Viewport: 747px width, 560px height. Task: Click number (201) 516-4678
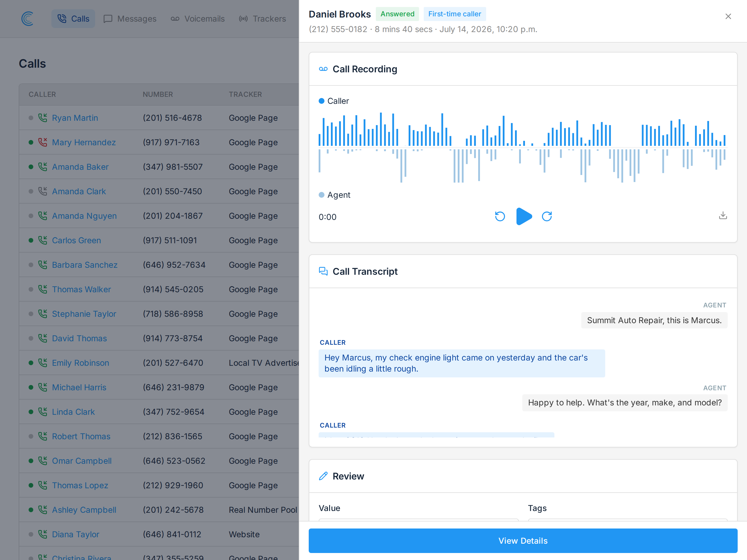(x=172, y=118)
